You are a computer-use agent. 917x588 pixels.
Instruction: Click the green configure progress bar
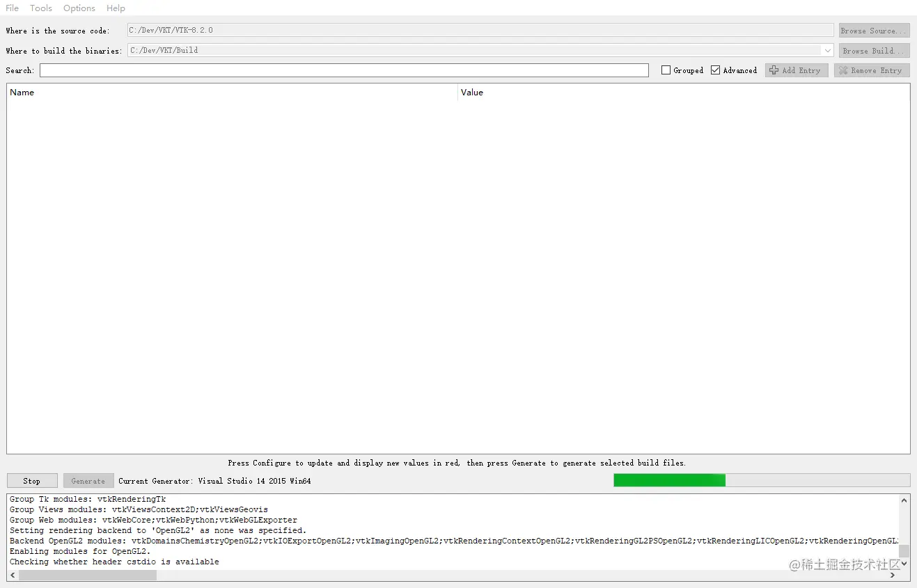click(x=762, y=480)
